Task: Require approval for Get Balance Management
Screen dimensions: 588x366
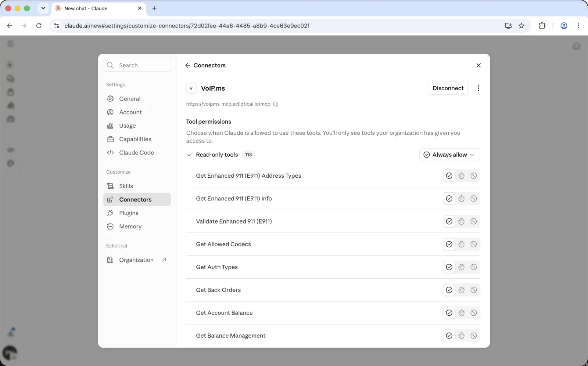Action: [x=462, y=336]
